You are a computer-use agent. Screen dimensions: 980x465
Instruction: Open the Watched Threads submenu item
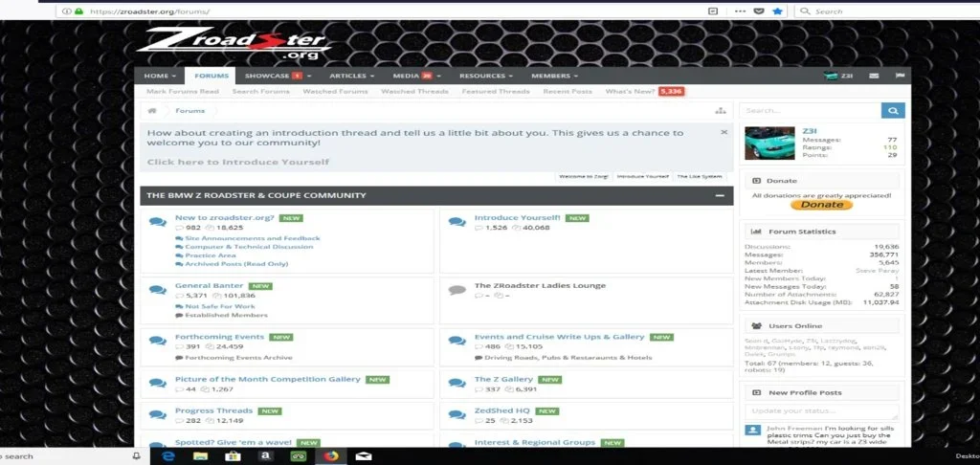tap(414, 91)
